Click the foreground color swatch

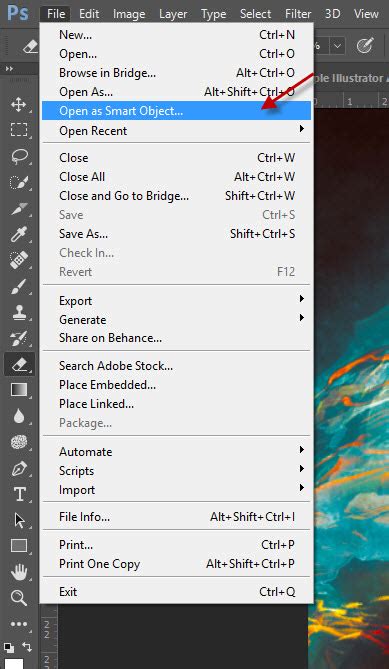14,663
